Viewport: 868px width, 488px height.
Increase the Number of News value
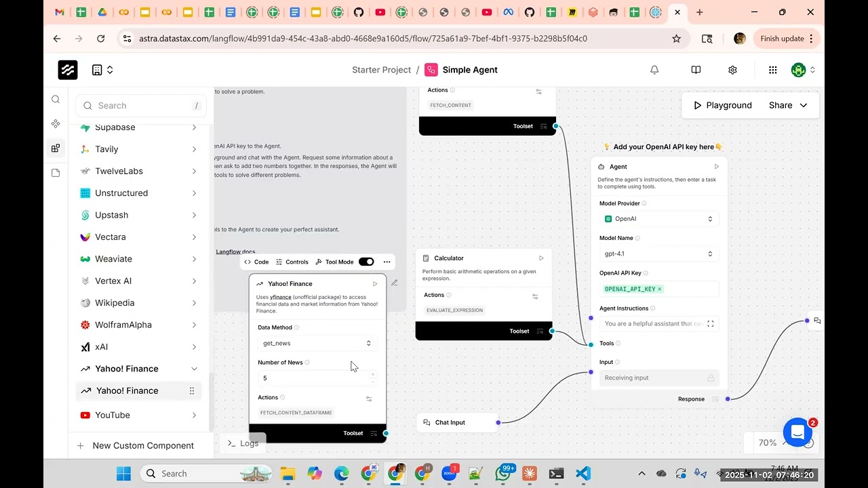(x=372, y=374)
